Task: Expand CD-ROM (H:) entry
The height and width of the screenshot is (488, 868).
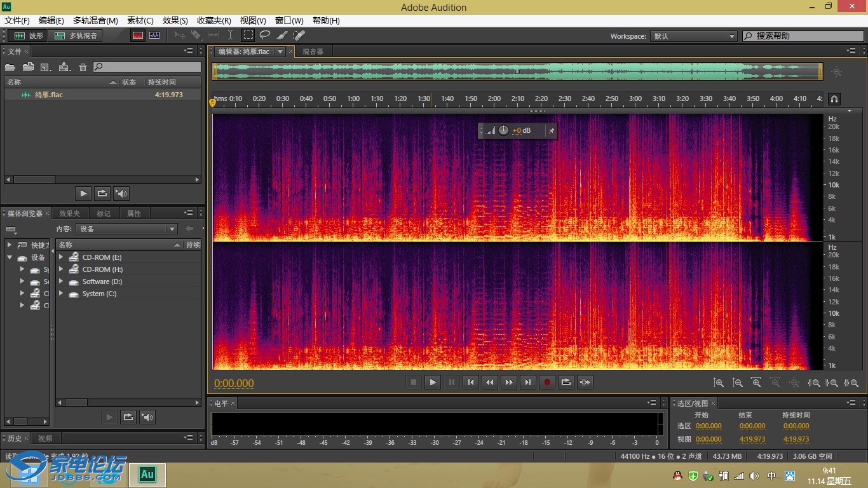Action: point(61,269)
